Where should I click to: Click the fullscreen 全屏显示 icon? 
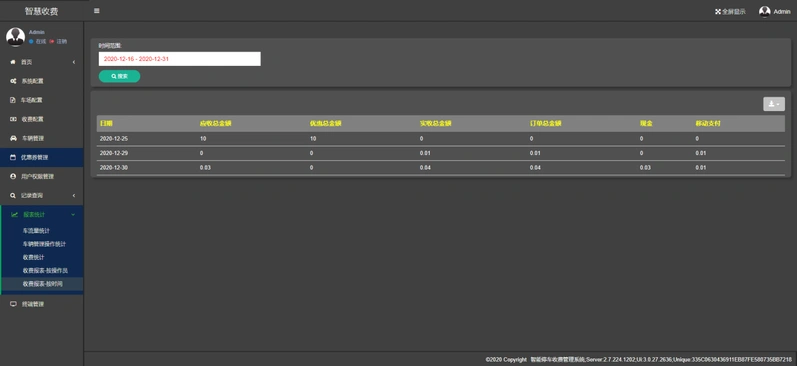click(718, 11)
